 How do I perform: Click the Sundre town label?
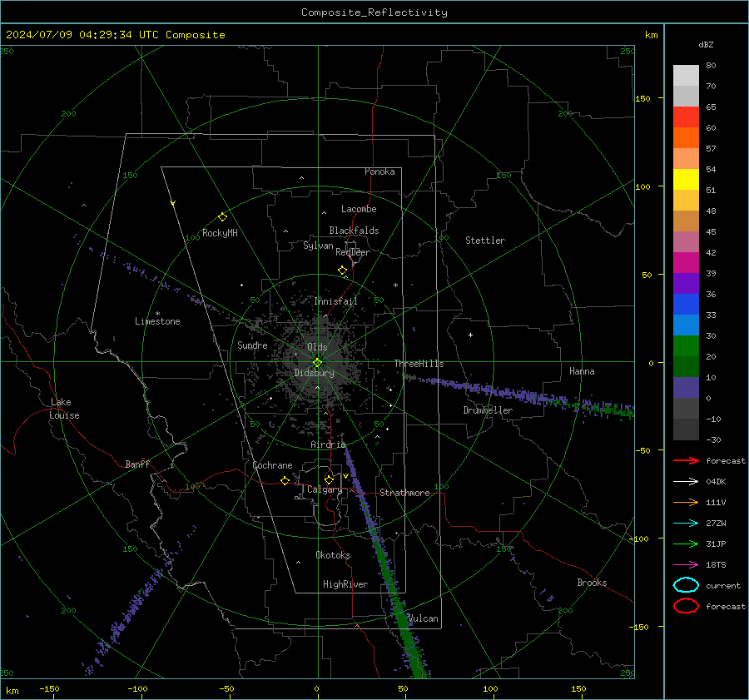point(252,345)
